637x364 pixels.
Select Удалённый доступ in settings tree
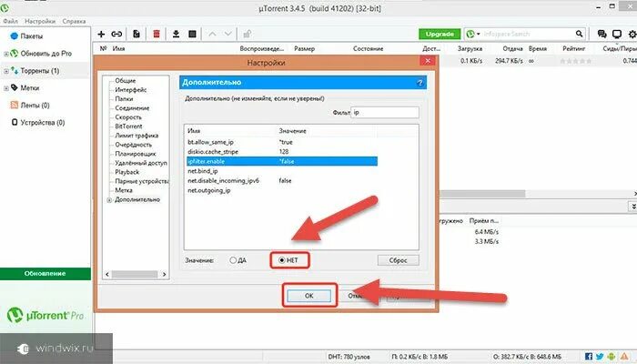click(x=140, y=163)
